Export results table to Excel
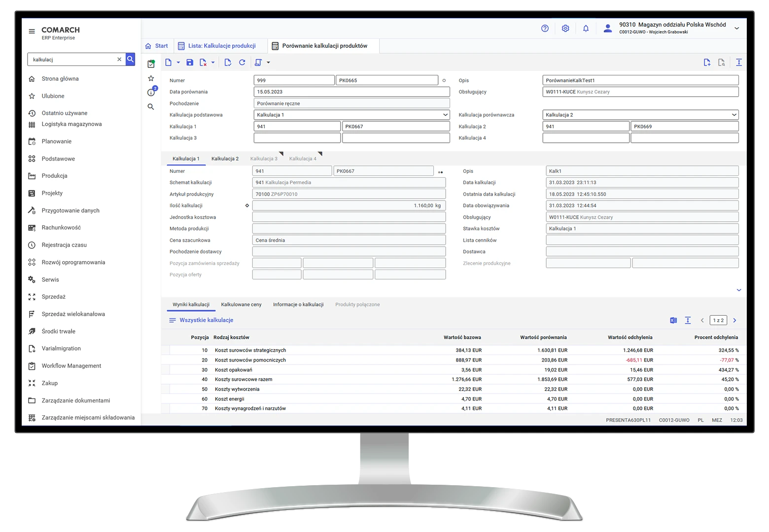Image resolution: width=769 pixels, height=532 pixels. click(x=673, y=320)
